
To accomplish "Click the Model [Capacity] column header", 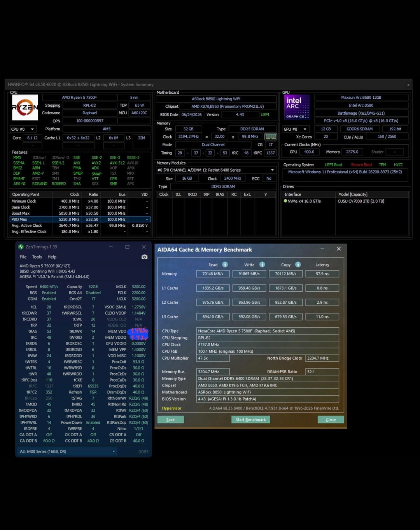I will (x=372, y=194).
